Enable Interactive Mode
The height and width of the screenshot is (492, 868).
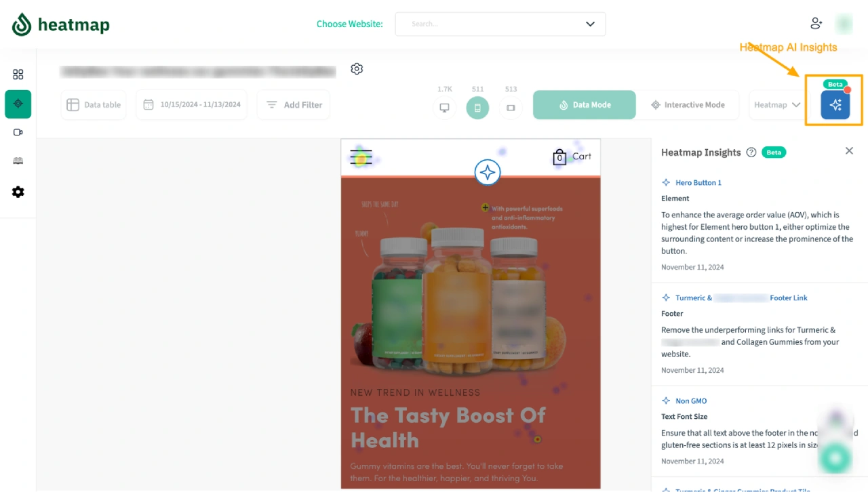coord(688,105)
